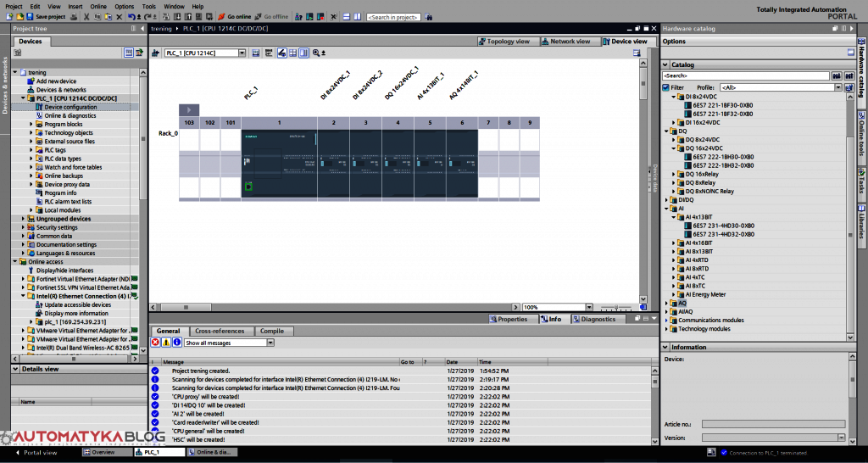This screenshot has width=868, height=463.
Task: Click the Paste icon in toolbar
Action: point(108,17)
